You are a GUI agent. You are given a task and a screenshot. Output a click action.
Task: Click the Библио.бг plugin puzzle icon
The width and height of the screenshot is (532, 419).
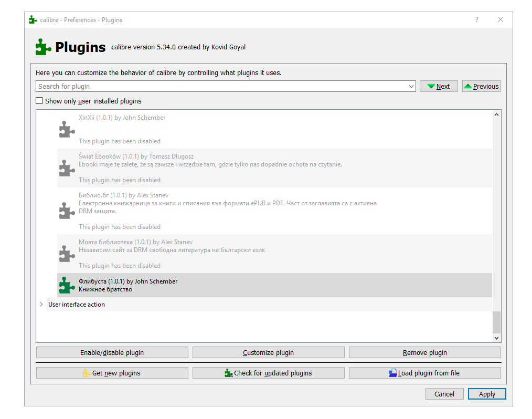point(67,211)
